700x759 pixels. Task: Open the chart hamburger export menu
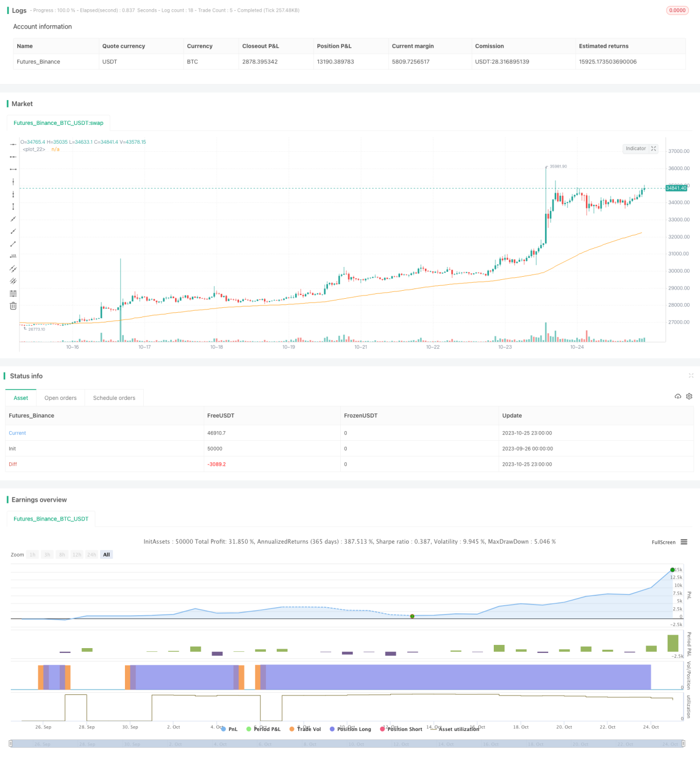pos(684,542)
